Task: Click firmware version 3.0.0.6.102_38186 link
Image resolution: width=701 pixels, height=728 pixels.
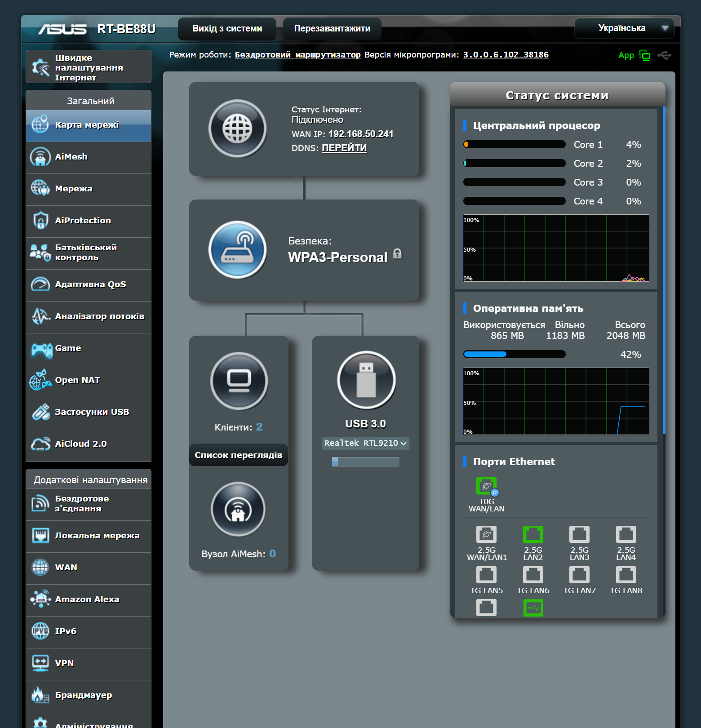Action: 506,55
